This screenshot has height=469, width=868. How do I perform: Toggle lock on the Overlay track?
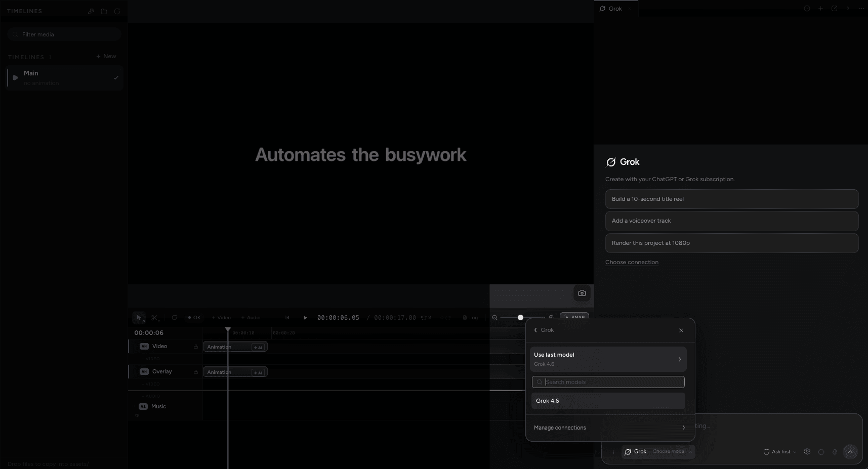click(x=196, y=372)
